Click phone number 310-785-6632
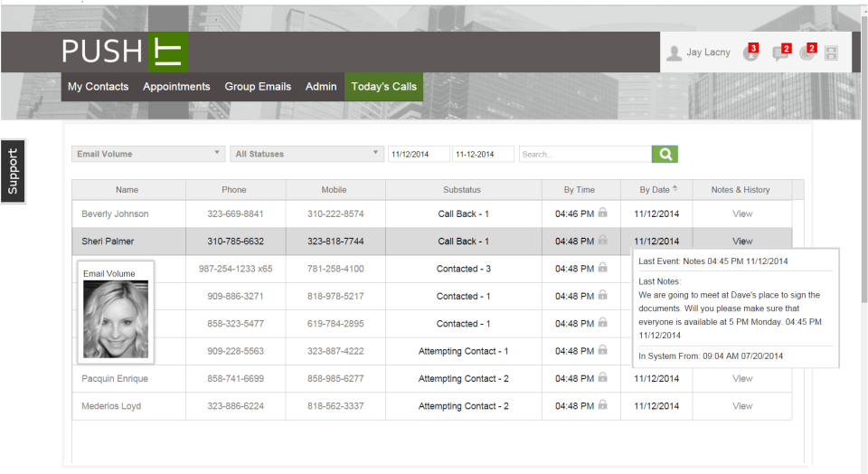Screen dimensions: 868x474 click(235, 242)
